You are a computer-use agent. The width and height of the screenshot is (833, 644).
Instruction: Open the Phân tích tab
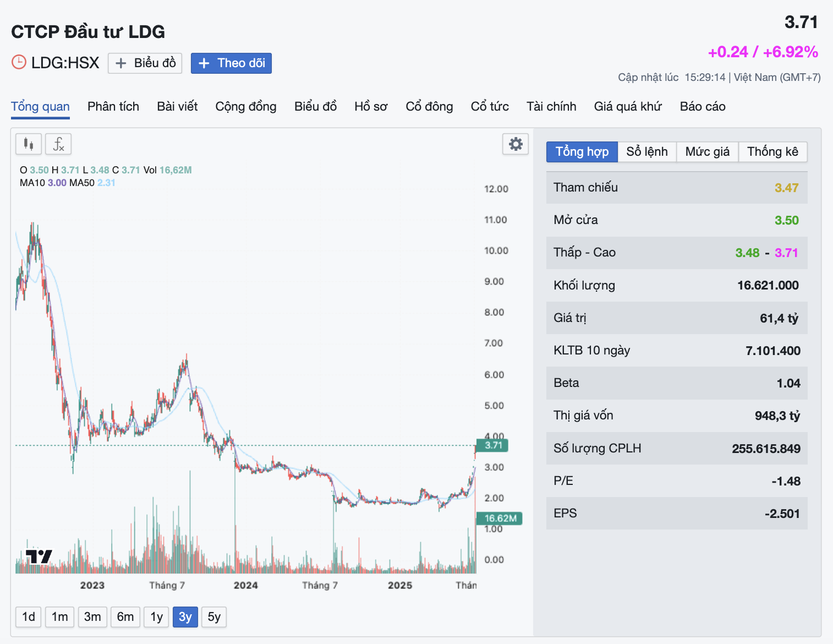tap(113, 106)
